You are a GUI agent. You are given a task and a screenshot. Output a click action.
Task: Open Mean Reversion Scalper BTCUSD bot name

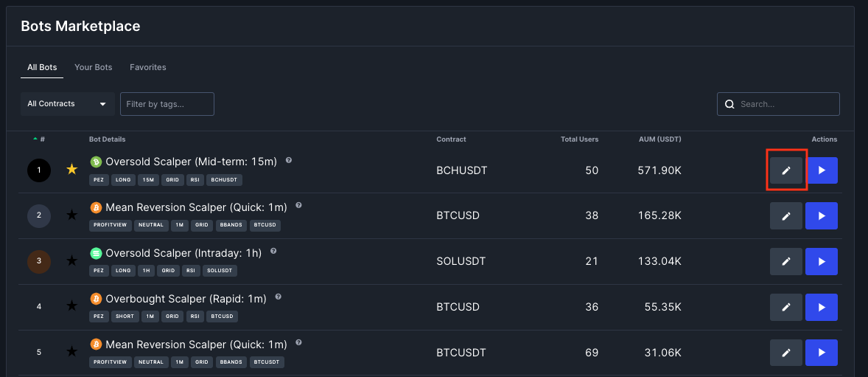[196, 207]
